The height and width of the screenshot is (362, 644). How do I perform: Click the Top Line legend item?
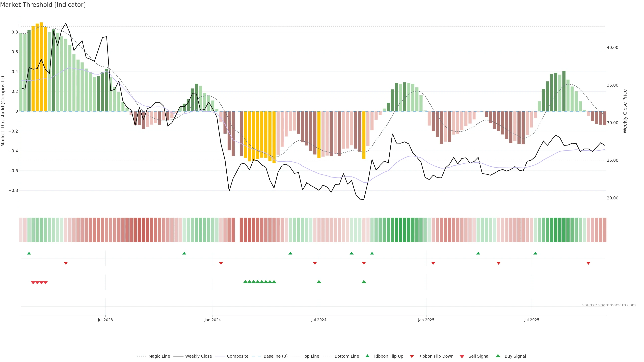click(x=311, y=356)
